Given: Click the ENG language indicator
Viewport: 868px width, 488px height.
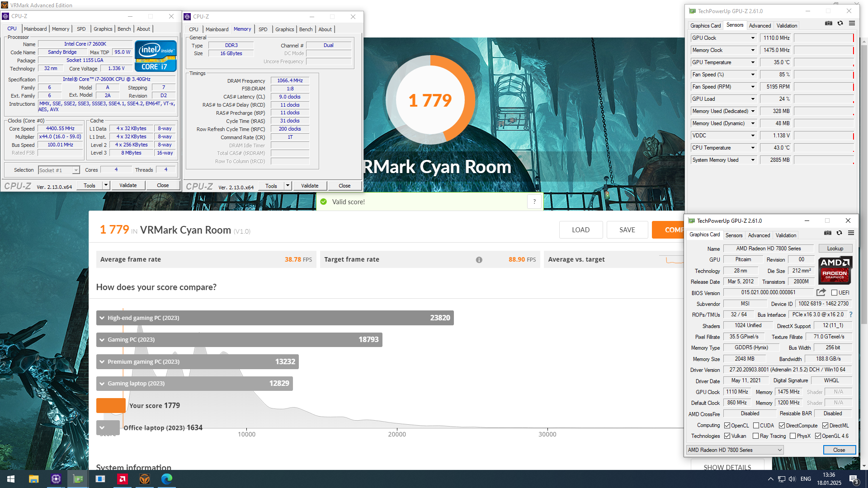Looking at the screenshot, I should tap(806, 479).
